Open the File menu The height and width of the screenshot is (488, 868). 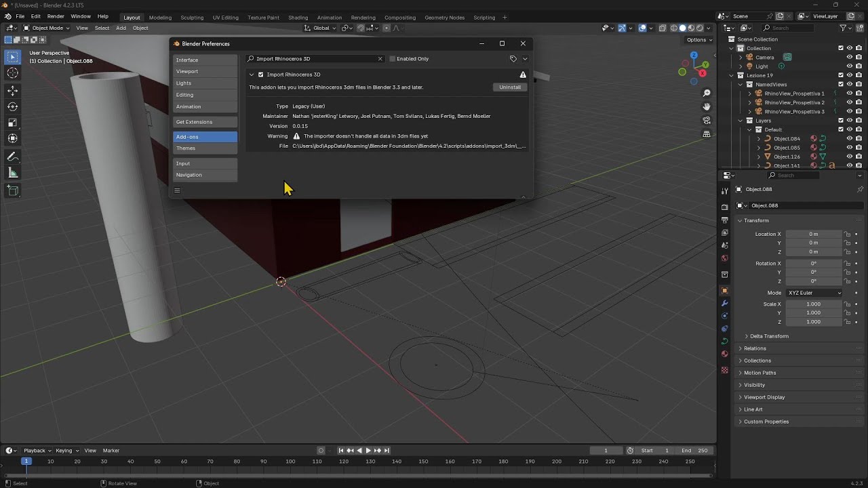[20, 16]
